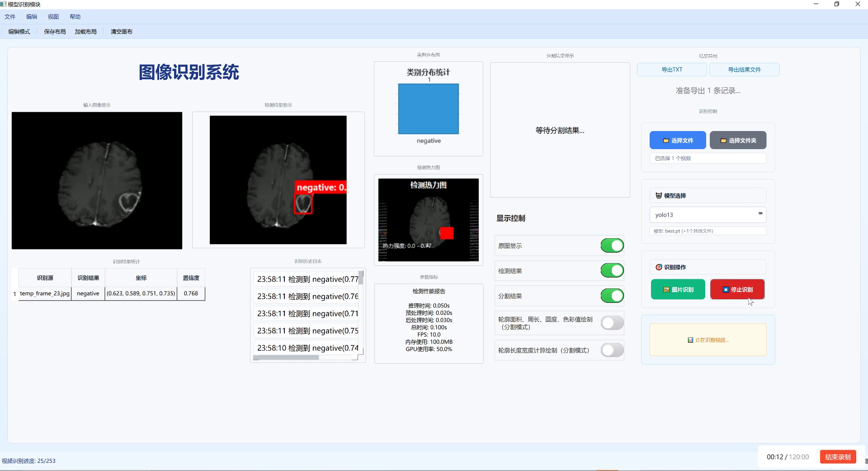Click the folder icon on 选择文件夹 button
This screenshot has height=471, width=868.
coord(723,141)
